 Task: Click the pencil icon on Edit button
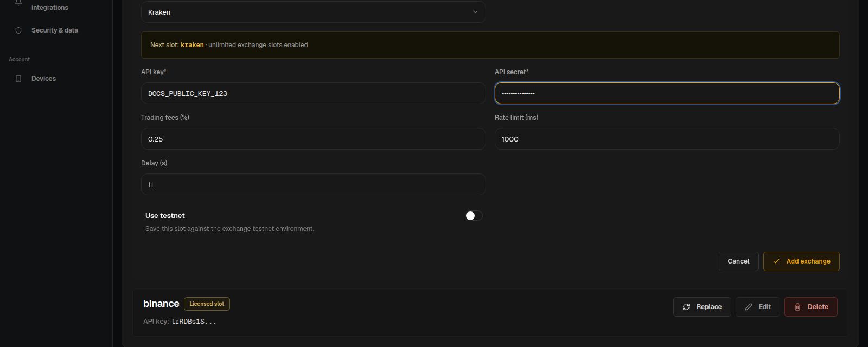click(749, 307)
